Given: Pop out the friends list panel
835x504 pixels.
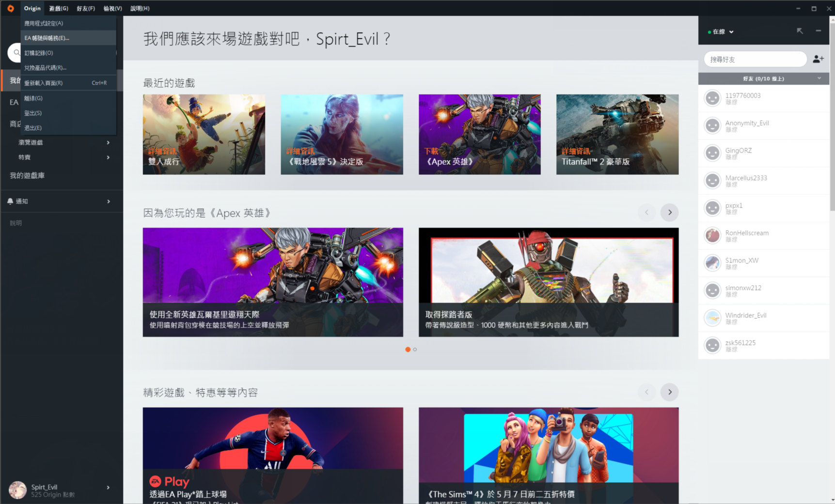Looking at the screenshot, I should pyautogui.click(x=800, y=31).
